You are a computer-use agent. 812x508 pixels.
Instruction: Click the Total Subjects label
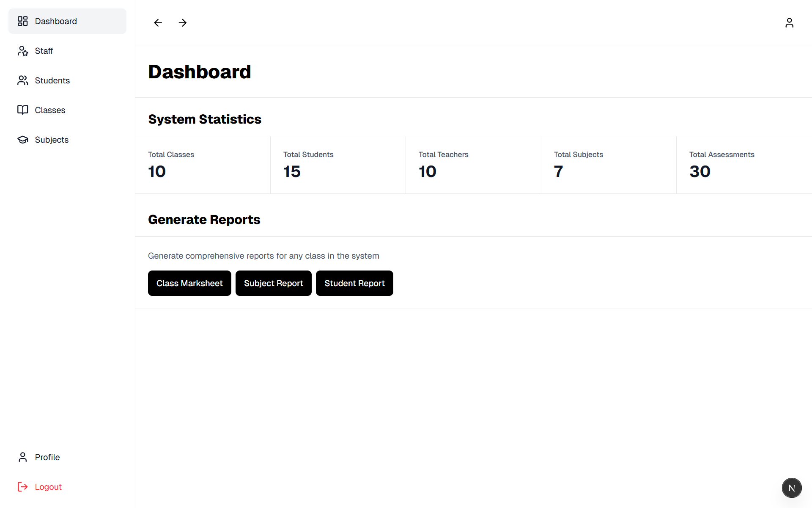coord(579,155)
